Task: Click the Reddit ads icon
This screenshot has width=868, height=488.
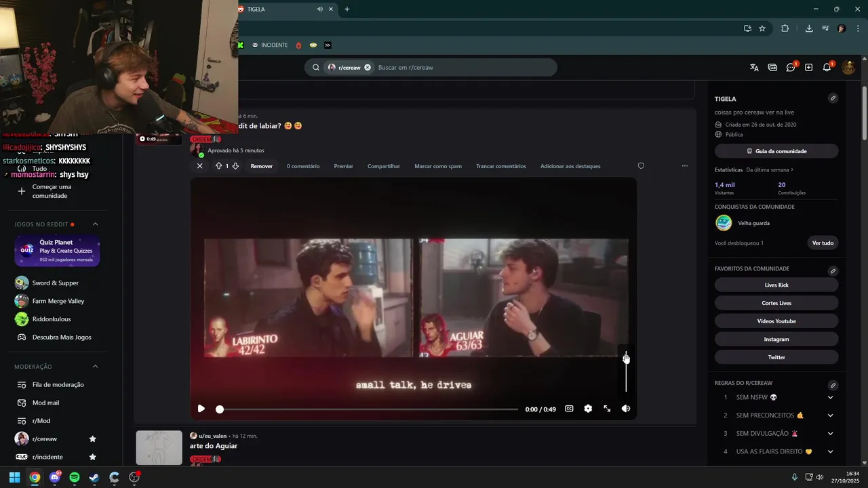Action: (x=772, y=67)
